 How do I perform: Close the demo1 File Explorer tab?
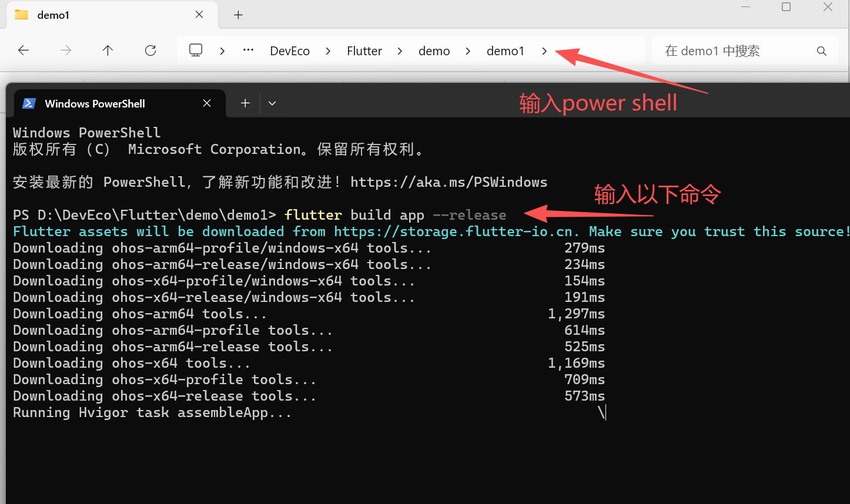(199, 15)
